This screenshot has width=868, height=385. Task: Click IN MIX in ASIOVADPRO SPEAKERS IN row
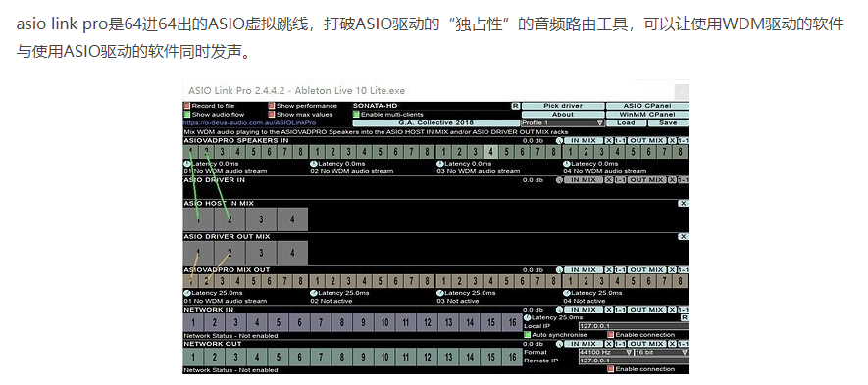point(584,140)
